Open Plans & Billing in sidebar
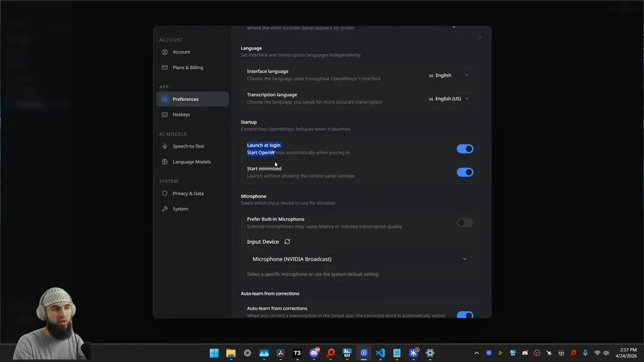The image size is (644, 362). pyautogui.click(x=192, y=68)
